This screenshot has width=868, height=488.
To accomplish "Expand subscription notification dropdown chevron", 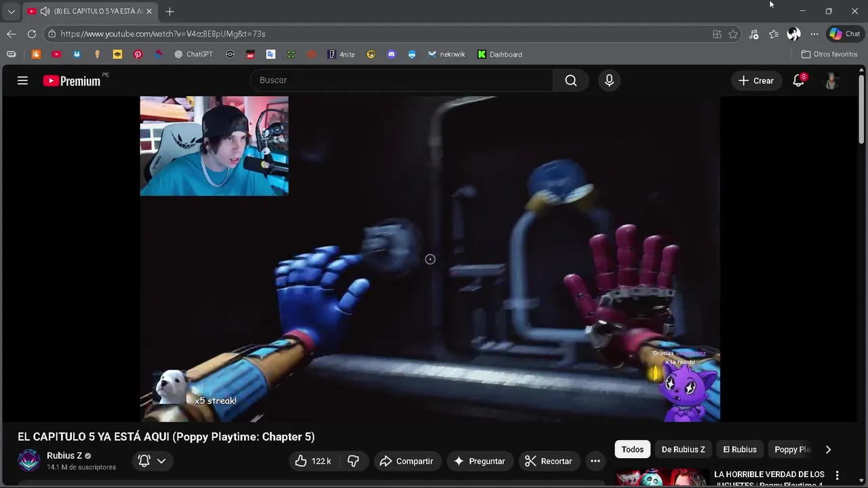I will pyautogui.click(x=161, y=461).
